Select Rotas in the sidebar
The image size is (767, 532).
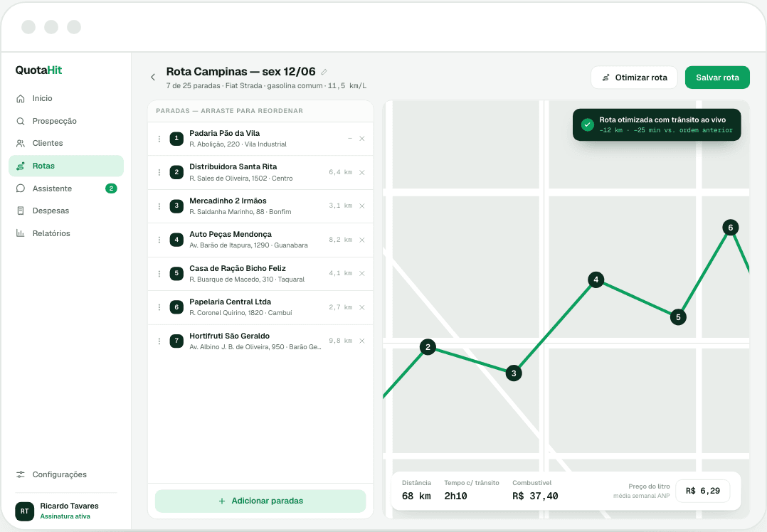(66, 166)
